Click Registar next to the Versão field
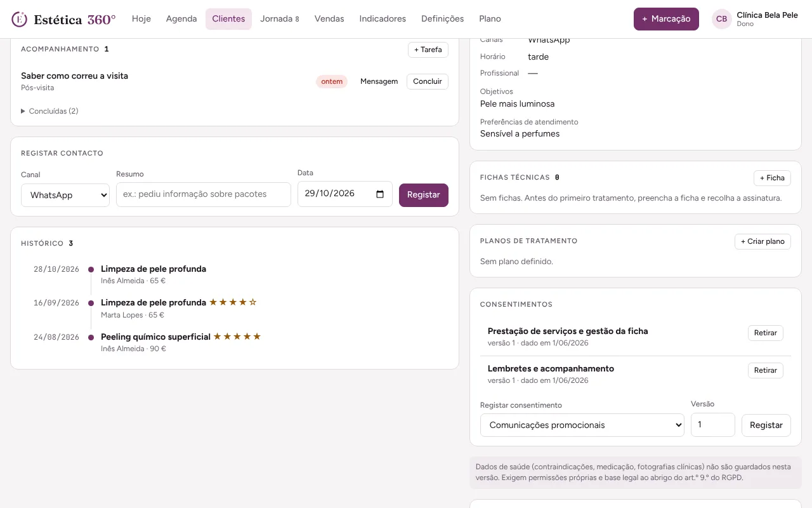The image size is (812, 508). (766, 425)
